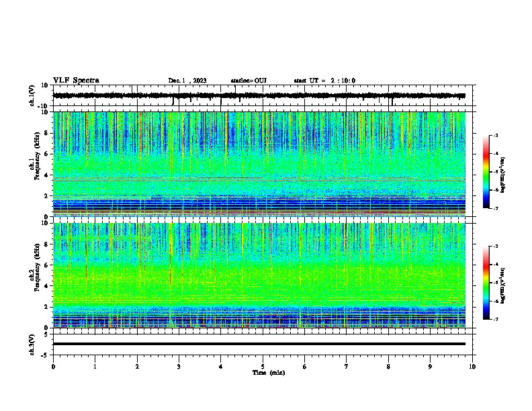Click time axis tick label "6"
The width and height of the screenshot is (532, 411).
[x=305, y=367]
